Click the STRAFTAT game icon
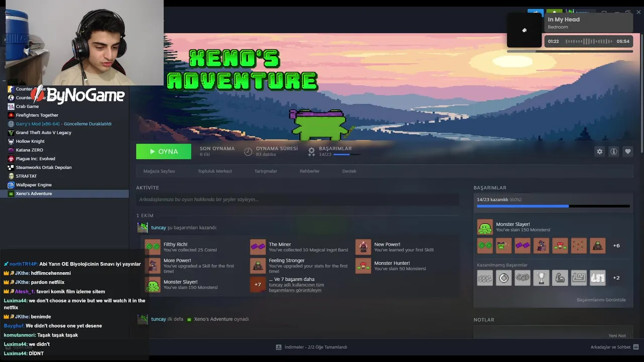The height and width of the screenshot is (362, 644). [x=11, y=176]
